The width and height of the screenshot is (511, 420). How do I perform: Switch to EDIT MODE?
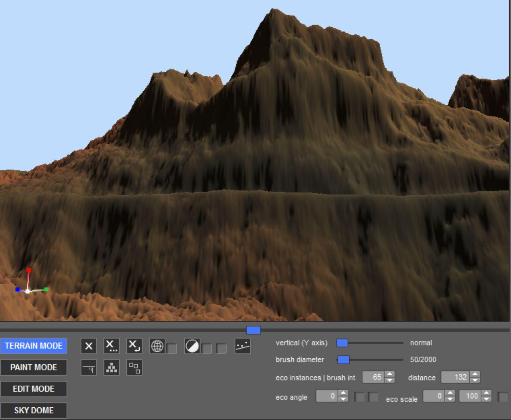coord(33,389)
